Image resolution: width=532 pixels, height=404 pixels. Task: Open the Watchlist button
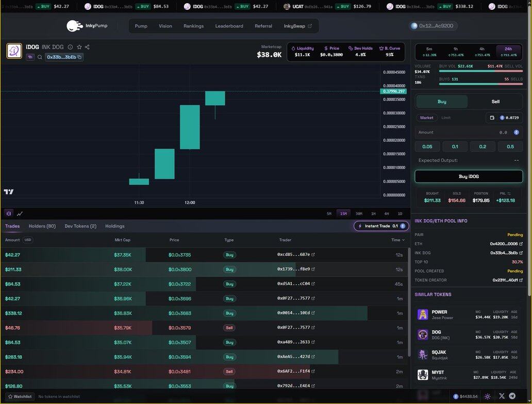click(x=20, y=397)
